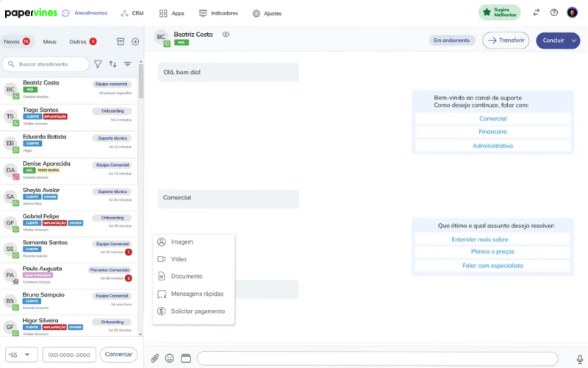Click the Transferir button
Screen dimensions: 588x368
point(506,40)
